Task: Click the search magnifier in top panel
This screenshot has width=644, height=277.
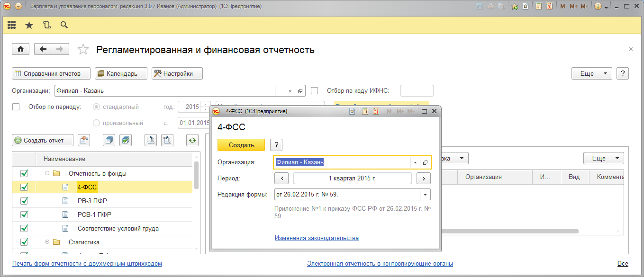Action: coord(64,25)
